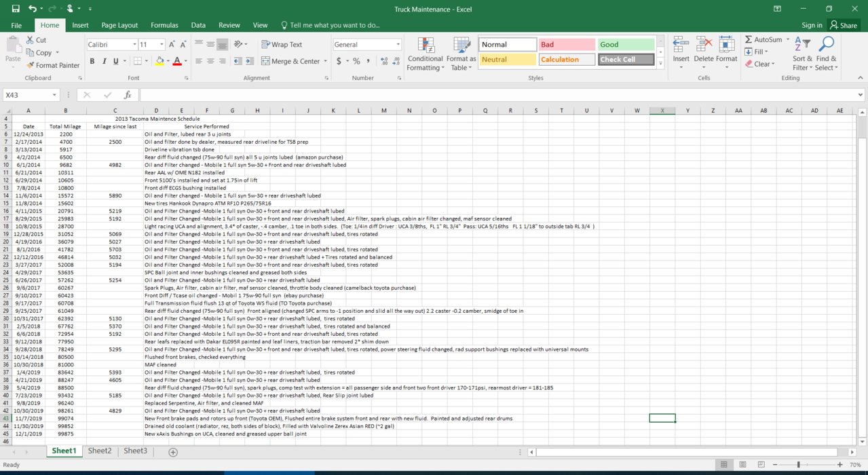Apply percent style format
Image resolution: width=868 pixels, height=475 pixels.
coord(356,61)
